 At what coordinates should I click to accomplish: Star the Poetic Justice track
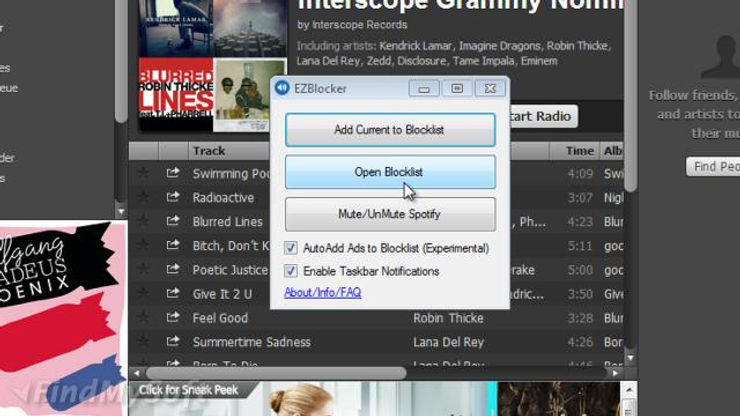click(143, 269)
